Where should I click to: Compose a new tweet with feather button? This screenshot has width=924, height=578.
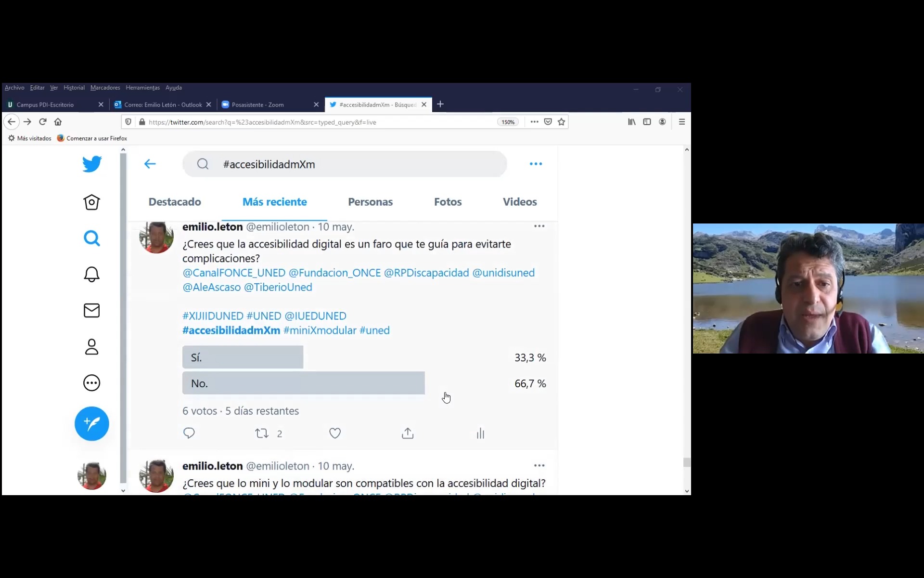92,423
